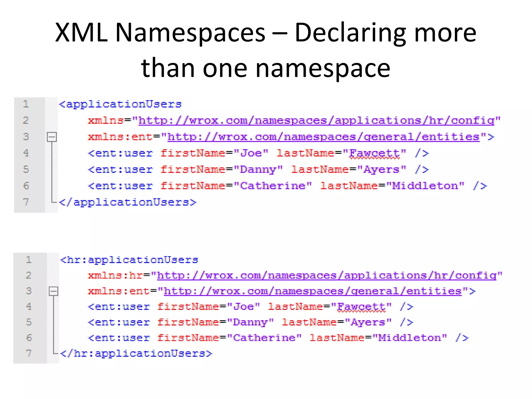Open the general/entities link in top code
Image resolution: width=532 pixels, height=399 pixels.
[323, 137]
